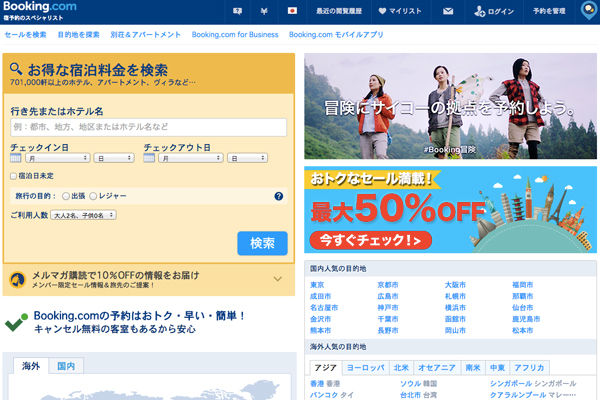Click the 香港 overseas destination link

tap(317, 384)
